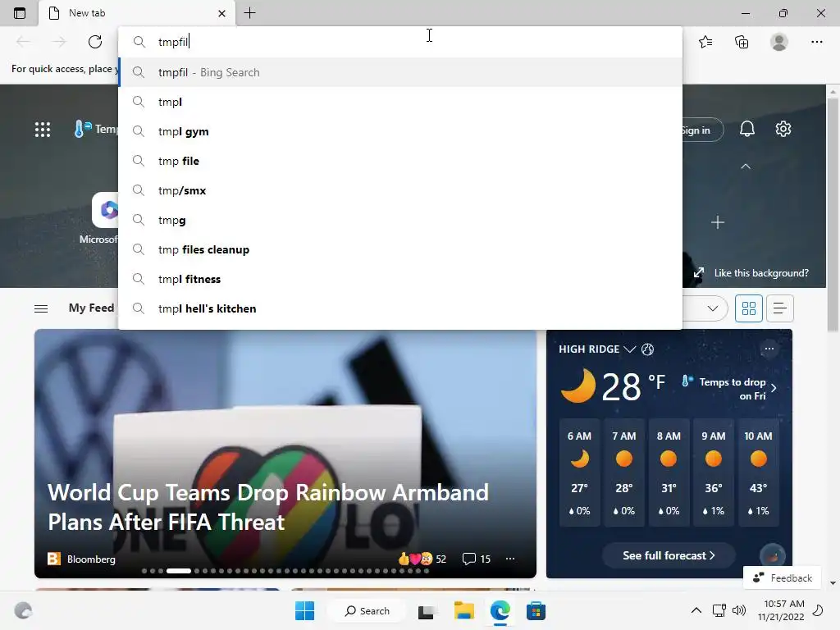The height and width of the screenshot is (630, 840).
Task: Select the tmpl gym suggestion
Action: click(399, 131)
